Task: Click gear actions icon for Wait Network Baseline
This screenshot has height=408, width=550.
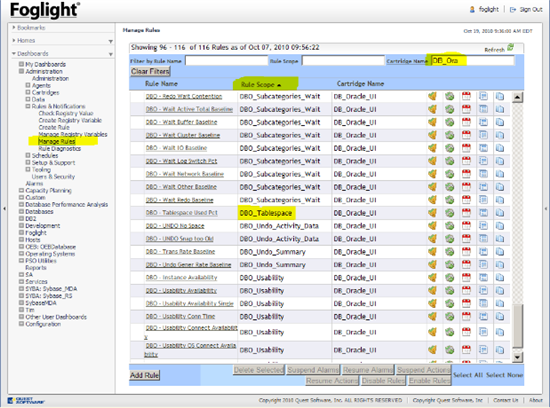Action: [x=449, y=174]
